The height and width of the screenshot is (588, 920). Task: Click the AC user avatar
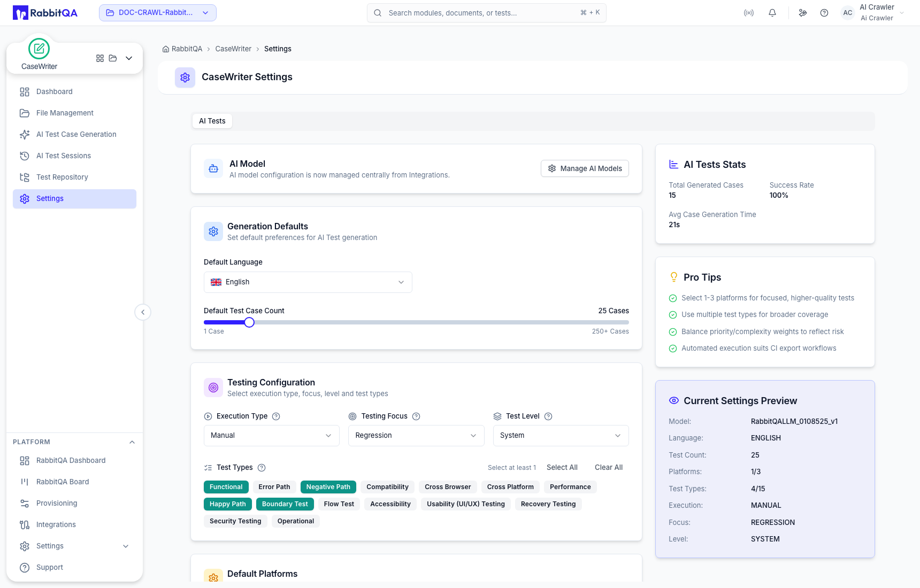coord(848,13)
